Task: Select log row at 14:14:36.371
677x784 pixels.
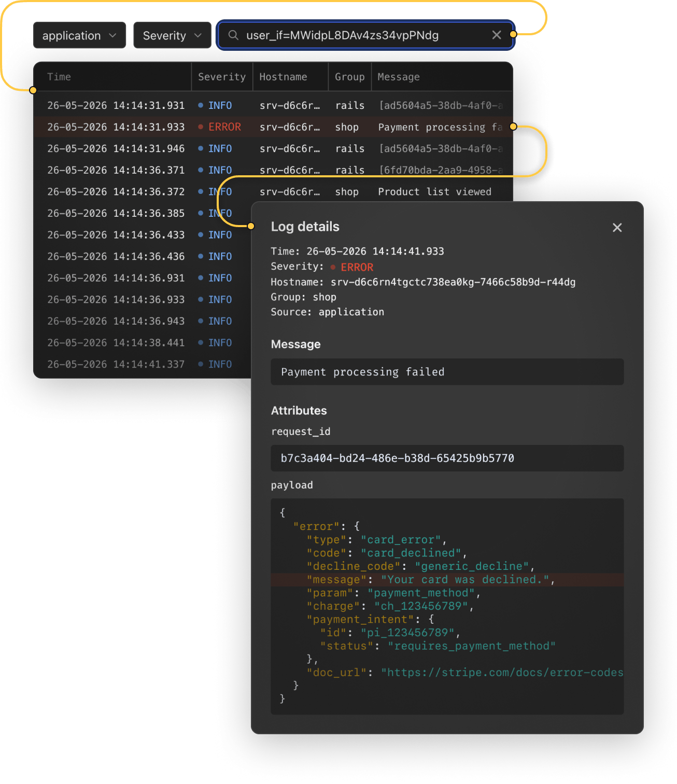Action: tap(273, 170)
